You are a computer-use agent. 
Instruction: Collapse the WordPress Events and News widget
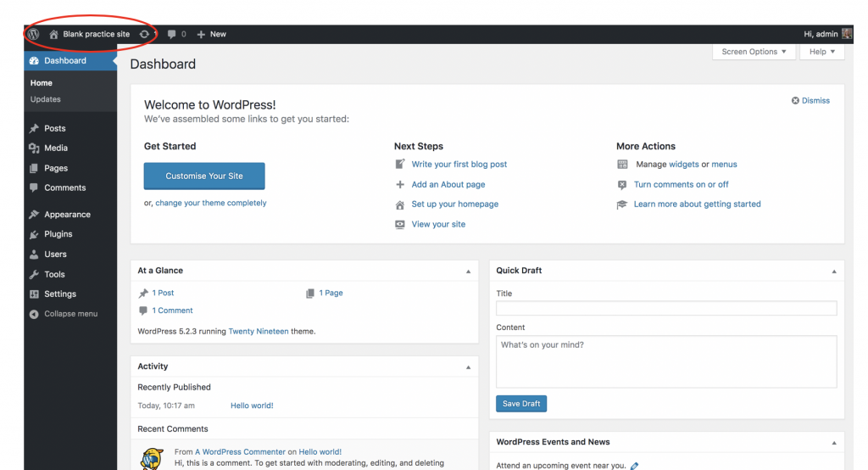(x=834, y=443)
